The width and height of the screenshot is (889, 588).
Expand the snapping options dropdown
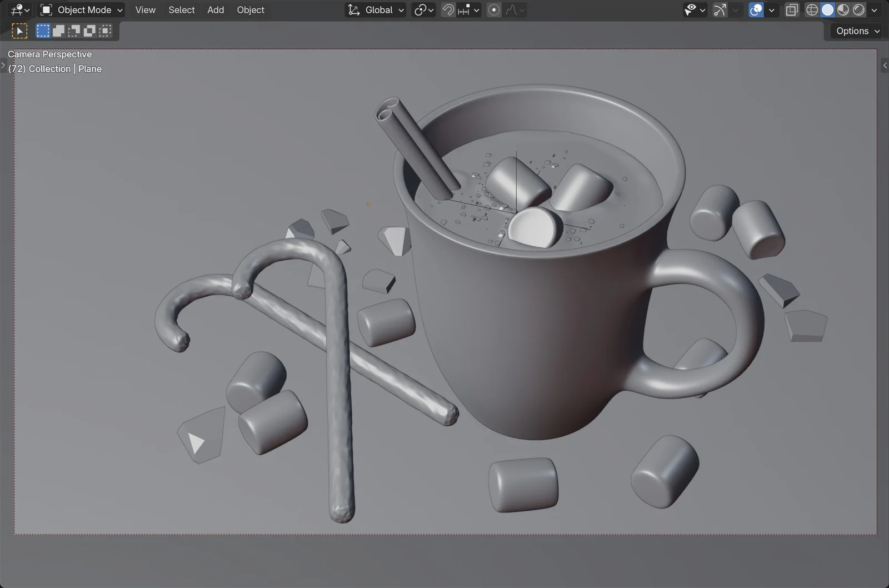[477, 9]
